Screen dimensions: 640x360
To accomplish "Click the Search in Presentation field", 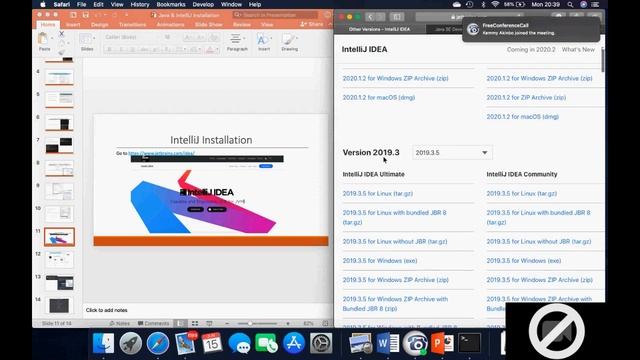I will (275, 15).
